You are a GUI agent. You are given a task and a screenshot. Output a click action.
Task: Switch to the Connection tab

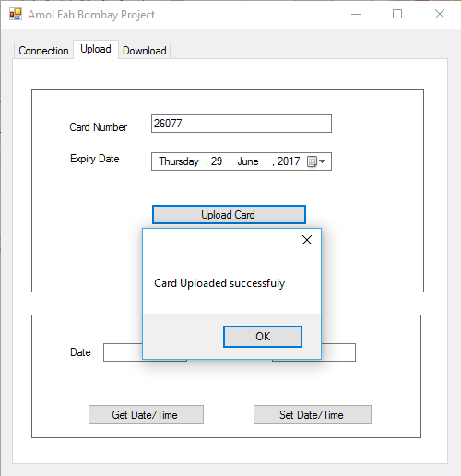pyautogui.click(x=43, y=51)
